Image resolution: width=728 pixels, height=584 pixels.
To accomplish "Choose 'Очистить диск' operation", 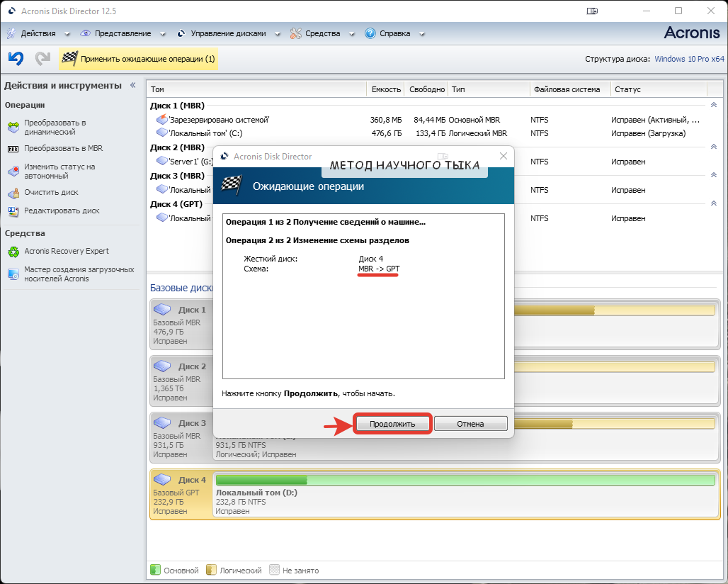I will (x=51, y=192).
